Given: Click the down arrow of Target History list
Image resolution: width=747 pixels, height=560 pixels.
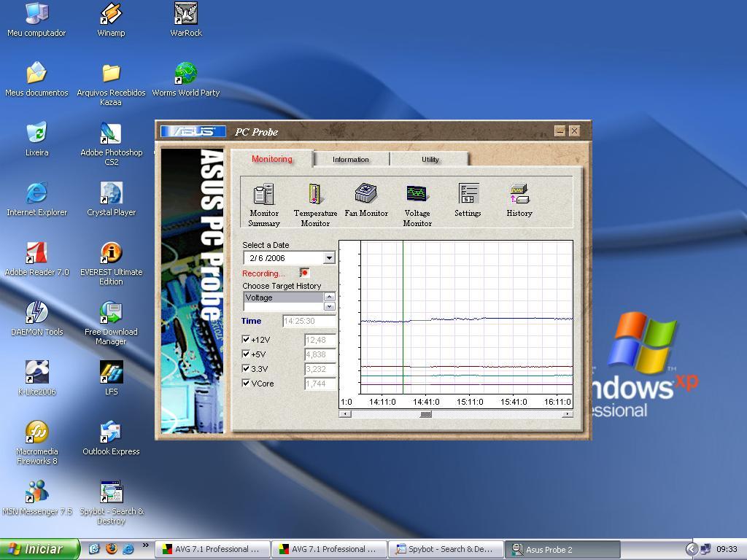Looking at the screenshot, I should pos(329,306).
